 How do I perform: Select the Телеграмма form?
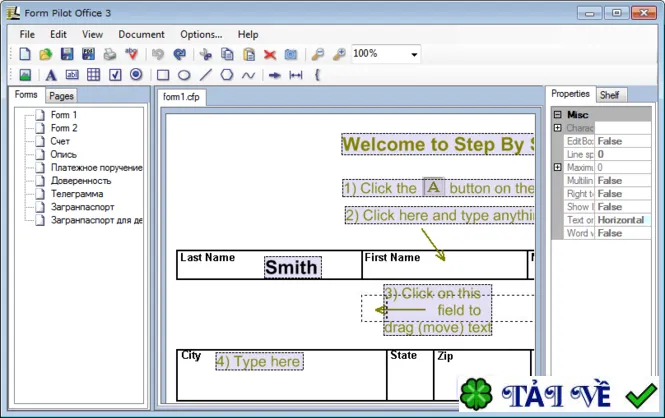[77, 194]
